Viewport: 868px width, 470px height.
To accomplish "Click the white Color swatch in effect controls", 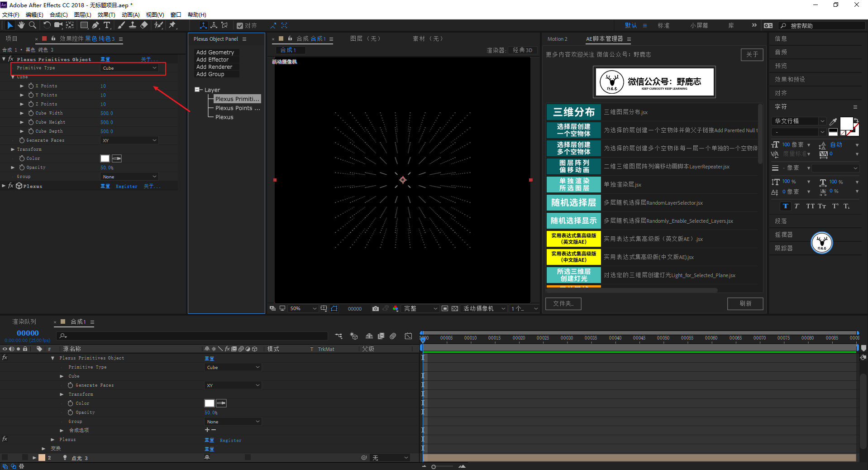I will (x=105, y=158).
